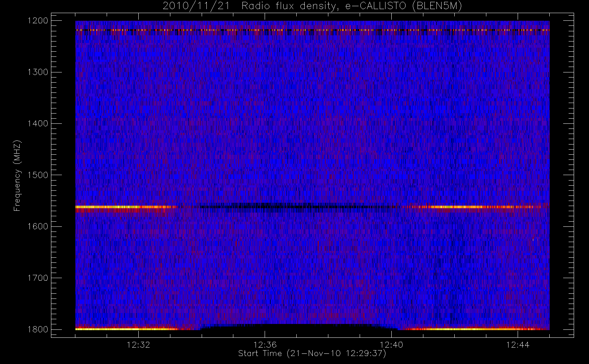Image resolution: width=589 pixels, height=364 pixels.
Task: Click the plot title mentioning e-CALLISTO (BLEN5M)
Action: (x=312, y=6)
